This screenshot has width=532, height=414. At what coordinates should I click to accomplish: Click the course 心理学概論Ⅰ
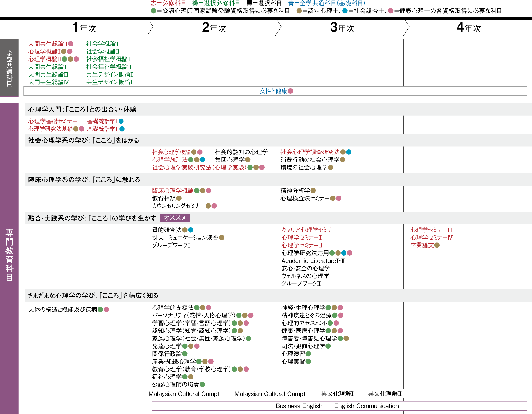45,51
